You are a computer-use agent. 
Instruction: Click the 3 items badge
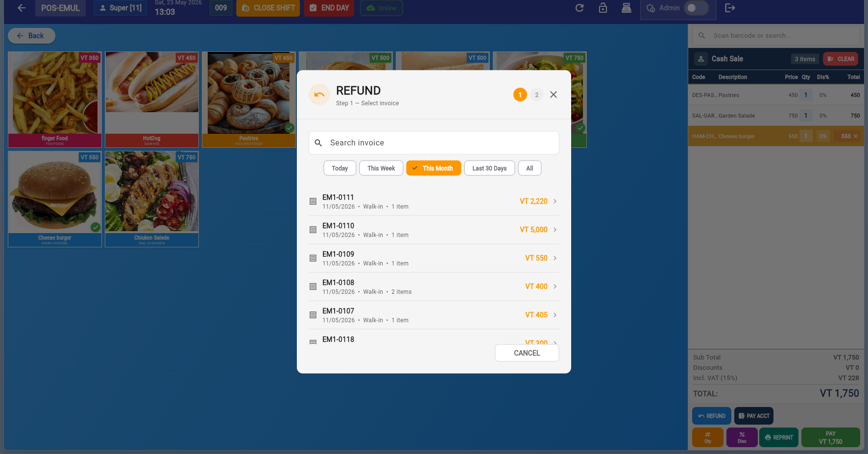pos(805,59)
